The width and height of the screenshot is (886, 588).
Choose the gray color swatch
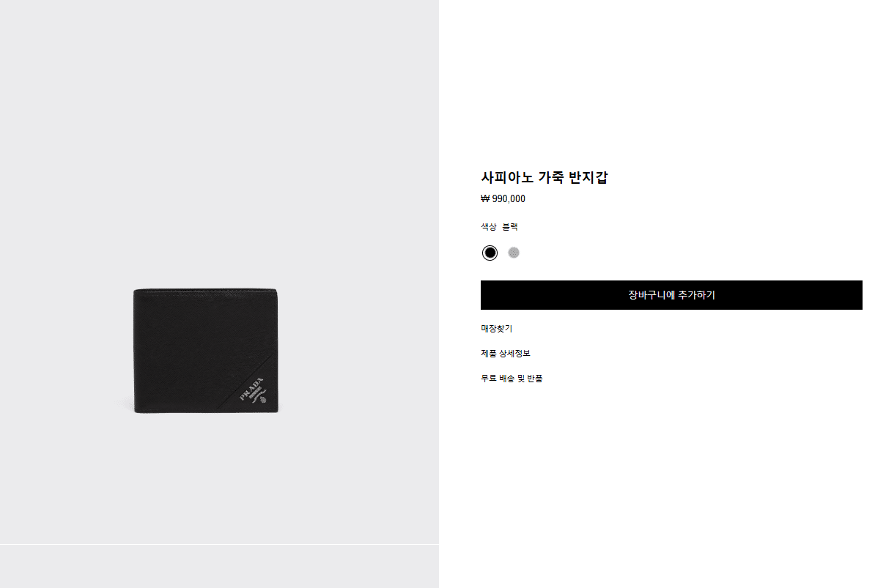514,253
